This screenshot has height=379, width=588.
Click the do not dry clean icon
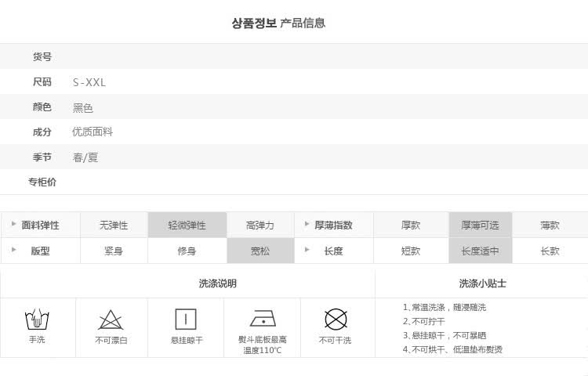(335, 319)
